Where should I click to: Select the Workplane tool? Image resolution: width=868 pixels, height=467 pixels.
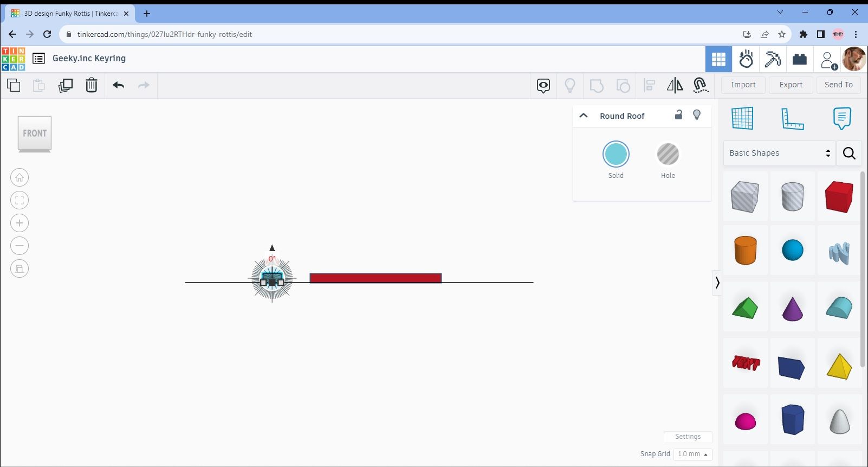[x=742, y=118]
